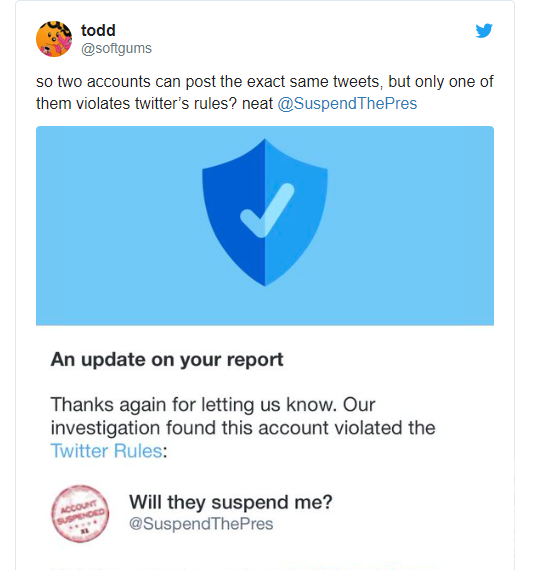Click the display name todd

(x=98, y=30)
